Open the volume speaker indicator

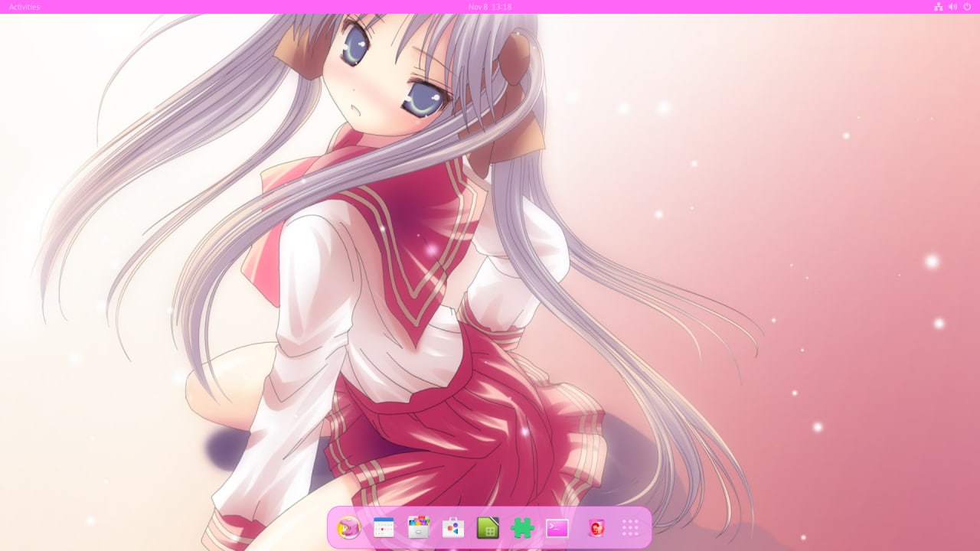[953, 7]
